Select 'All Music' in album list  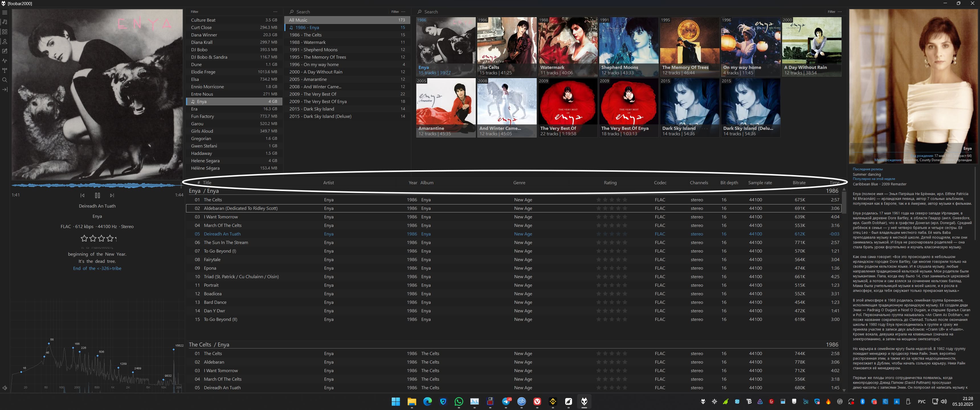tap(298, 20)
